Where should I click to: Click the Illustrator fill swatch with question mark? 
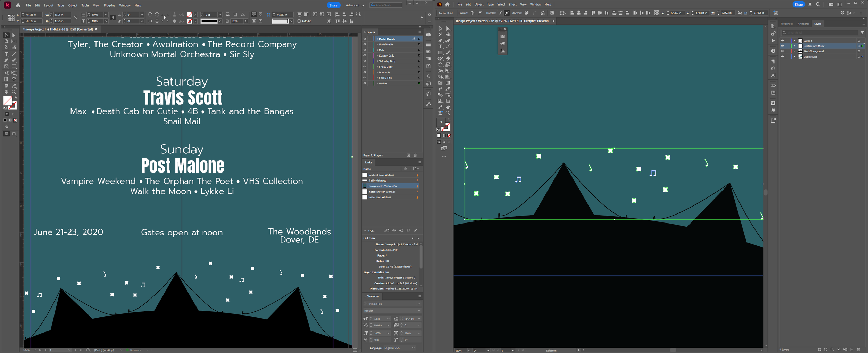click(x=441, y=123)
